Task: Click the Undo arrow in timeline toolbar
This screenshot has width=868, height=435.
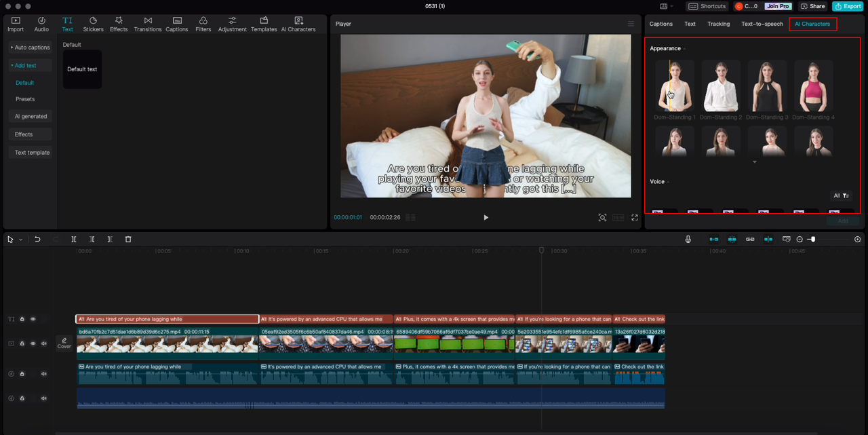Action: [37, 240]
